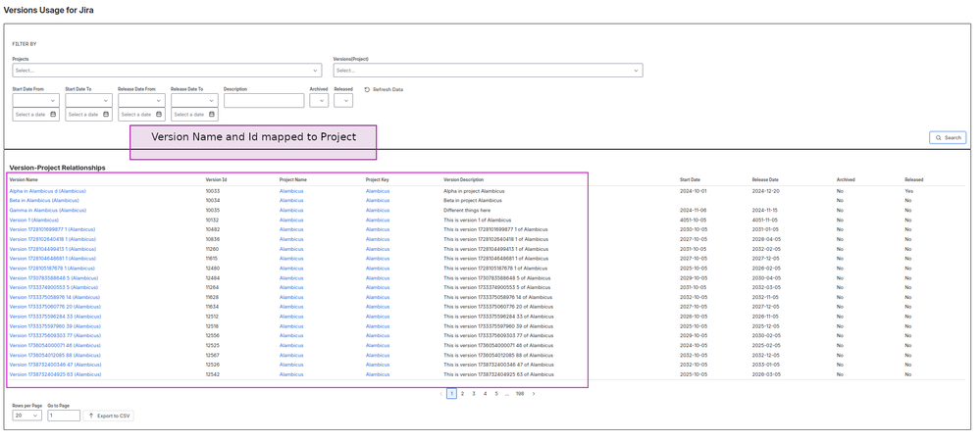This screenshot has width=980, height=442.
Task: Open the Release Date To operator dropdown
Action: click(194, 101)
